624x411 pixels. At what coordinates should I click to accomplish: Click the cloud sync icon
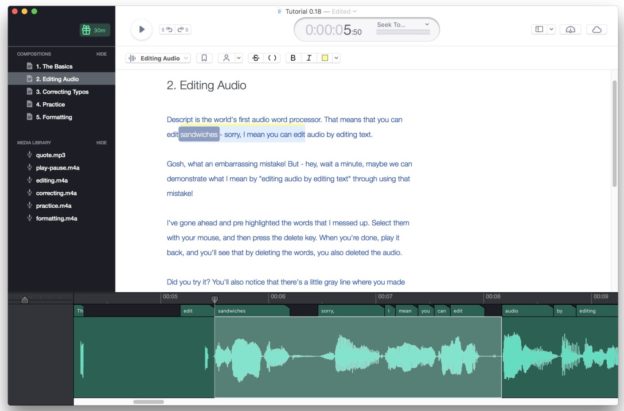pos(597,29)
